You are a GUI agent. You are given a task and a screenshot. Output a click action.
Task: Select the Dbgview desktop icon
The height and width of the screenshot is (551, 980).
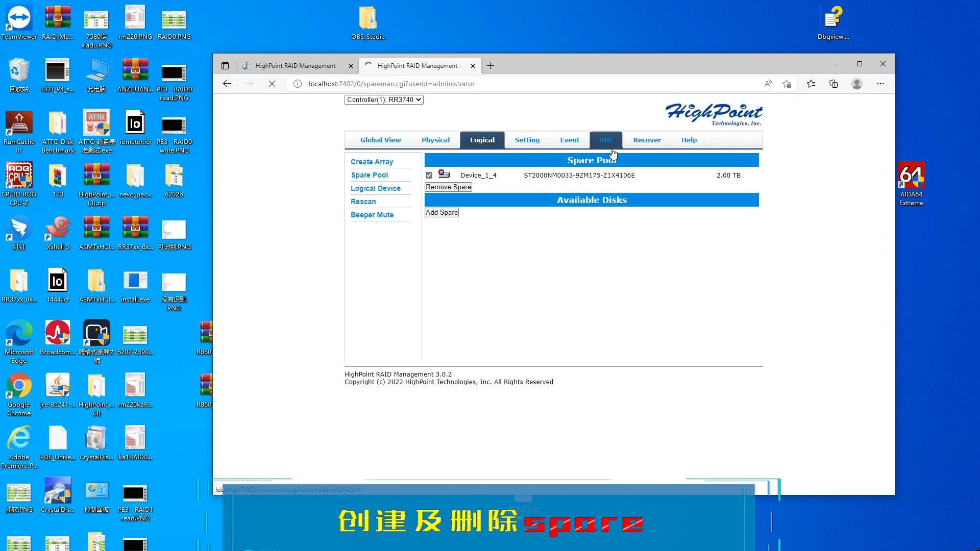tap(833, 23)
